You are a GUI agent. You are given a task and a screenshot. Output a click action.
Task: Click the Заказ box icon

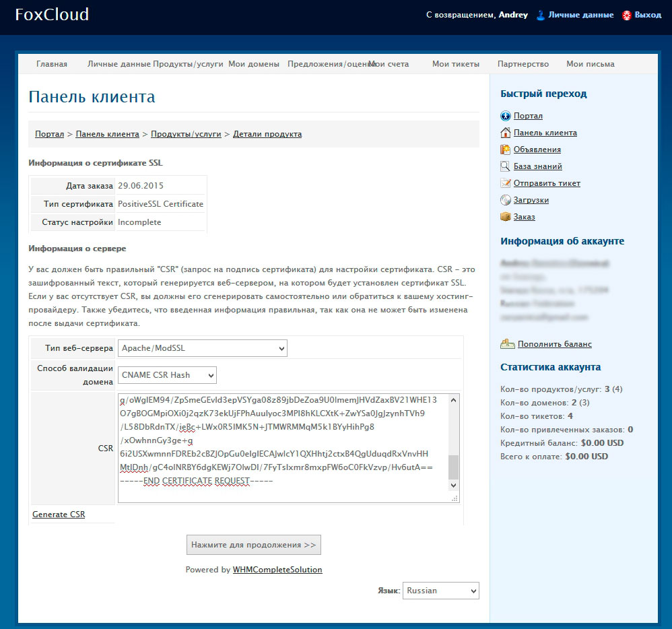click(x=505, y=217)
